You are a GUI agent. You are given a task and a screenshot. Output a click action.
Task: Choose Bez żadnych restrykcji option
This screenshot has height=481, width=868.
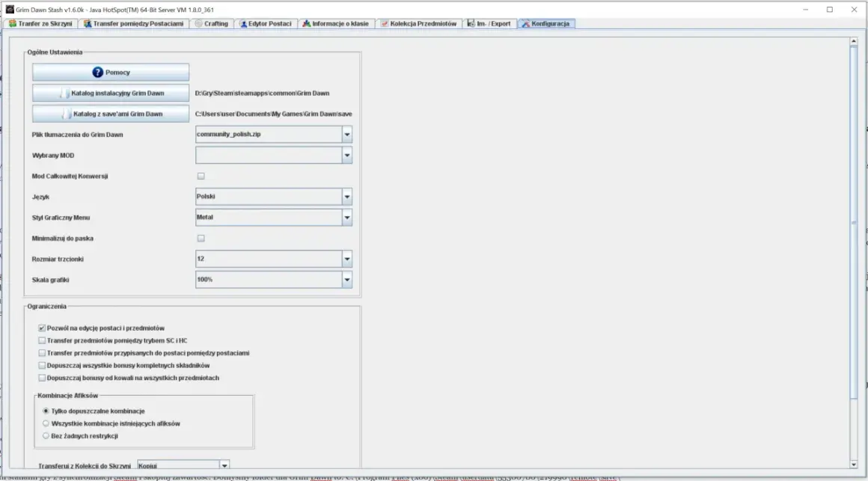(x=46, y=436)
